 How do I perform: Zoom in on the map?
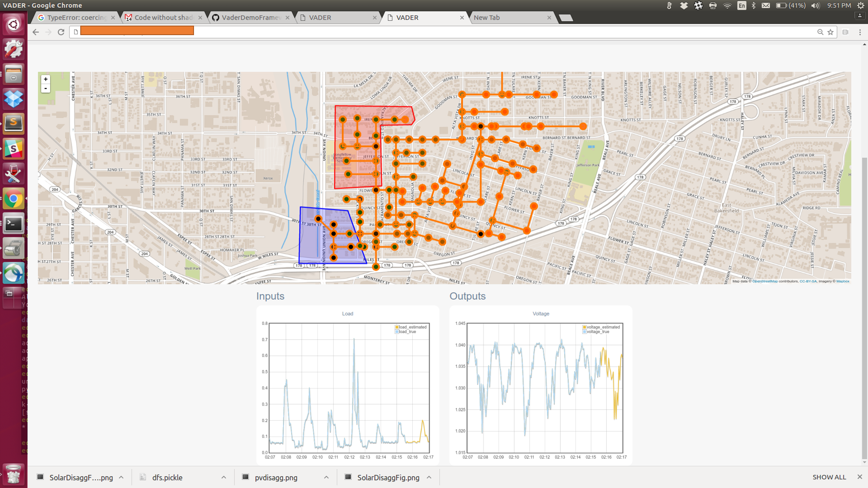click(x=46, y=79)
